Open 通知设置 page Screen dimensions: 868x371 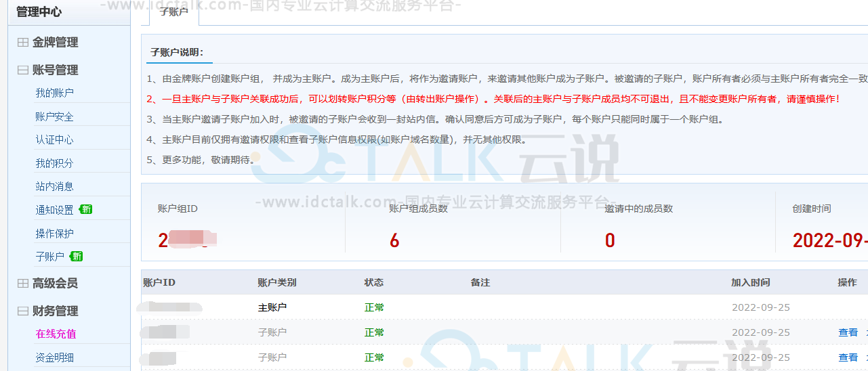point(54,210)
